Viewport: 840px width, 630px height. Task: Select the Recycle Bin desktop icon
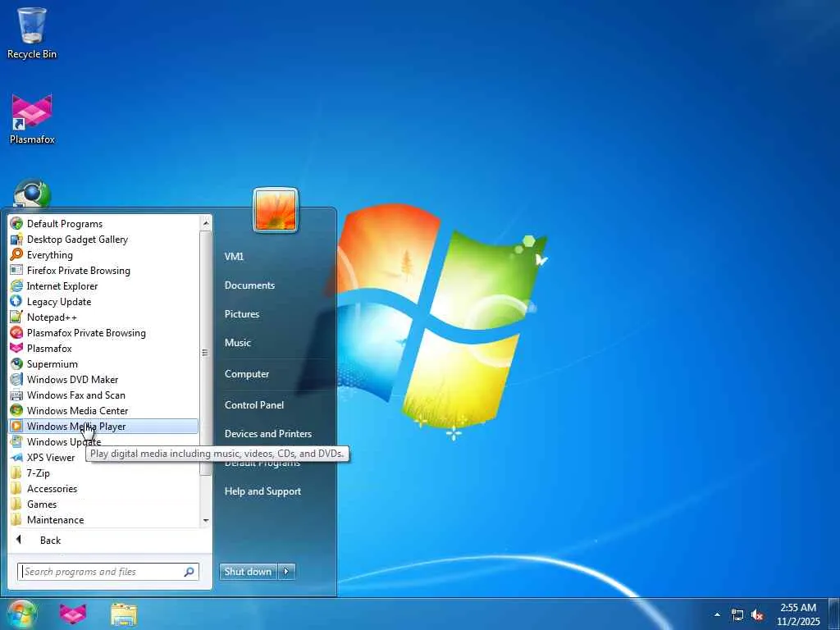[x=32, y=33]
